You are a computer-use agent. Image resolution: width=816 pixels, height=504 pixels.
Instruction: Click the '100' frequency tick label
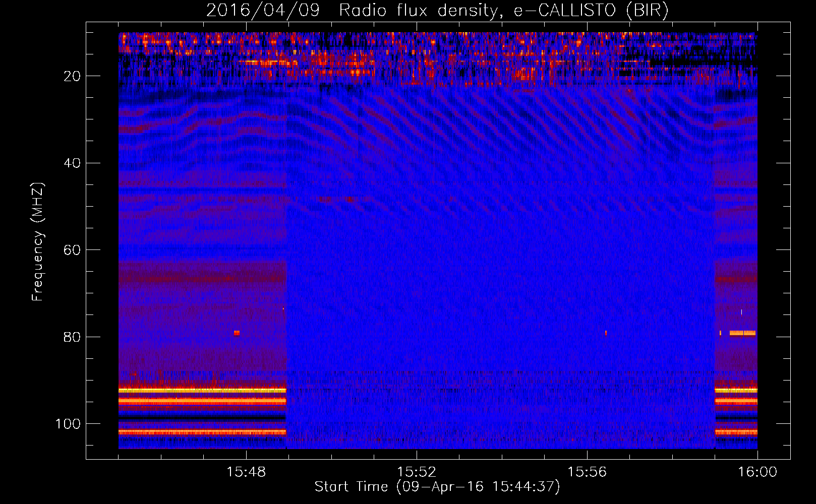pyautogui.click(x=68, y=424)
